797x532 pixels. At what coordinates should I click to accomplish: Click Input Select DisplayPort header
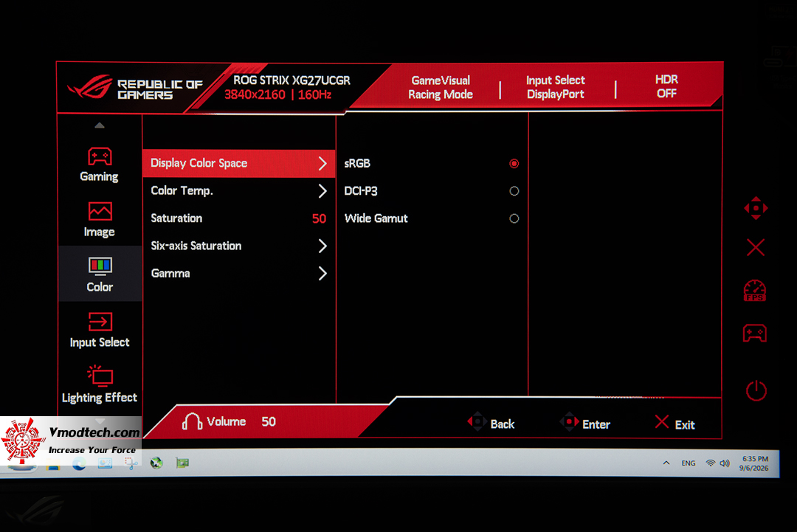pyautogui.click(x=556, y=87)
